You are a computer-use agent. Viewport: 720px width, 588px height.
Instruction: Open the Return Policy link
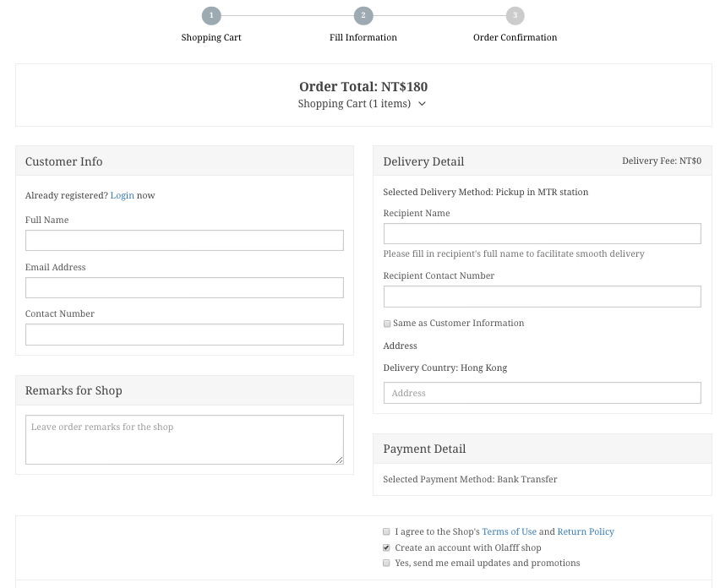coord(586,531)
